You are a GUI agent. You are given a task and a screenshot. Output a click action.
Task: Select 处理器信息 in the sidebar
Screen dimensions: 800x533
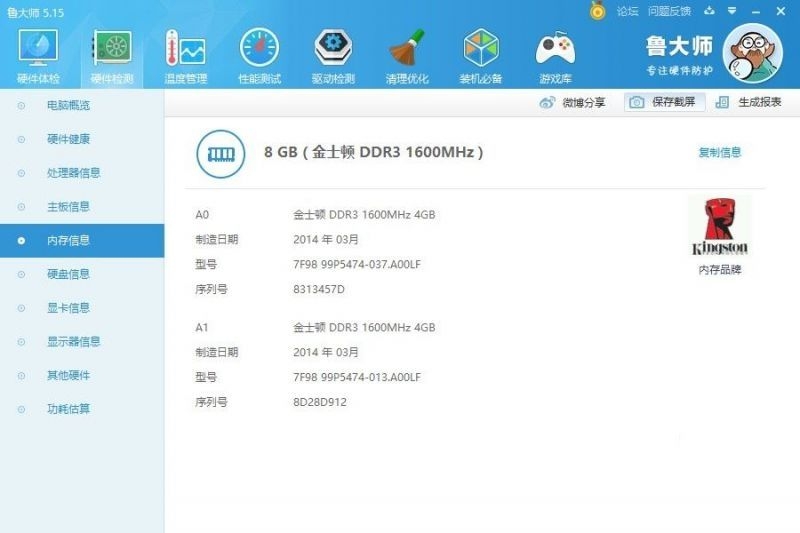(x=82, y=173)
